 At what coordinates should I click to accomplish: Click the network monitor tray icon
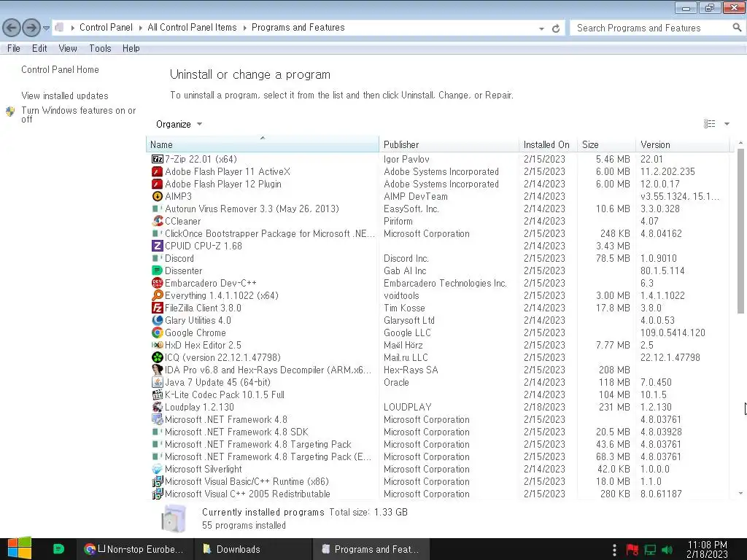650,550
